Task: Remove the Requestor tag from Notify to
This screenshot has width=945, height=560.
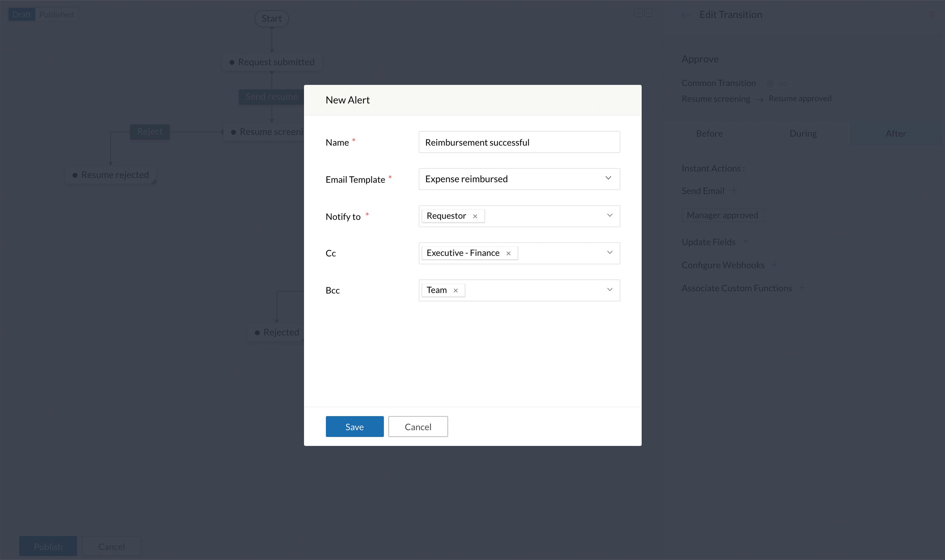Action: [475, 216]
